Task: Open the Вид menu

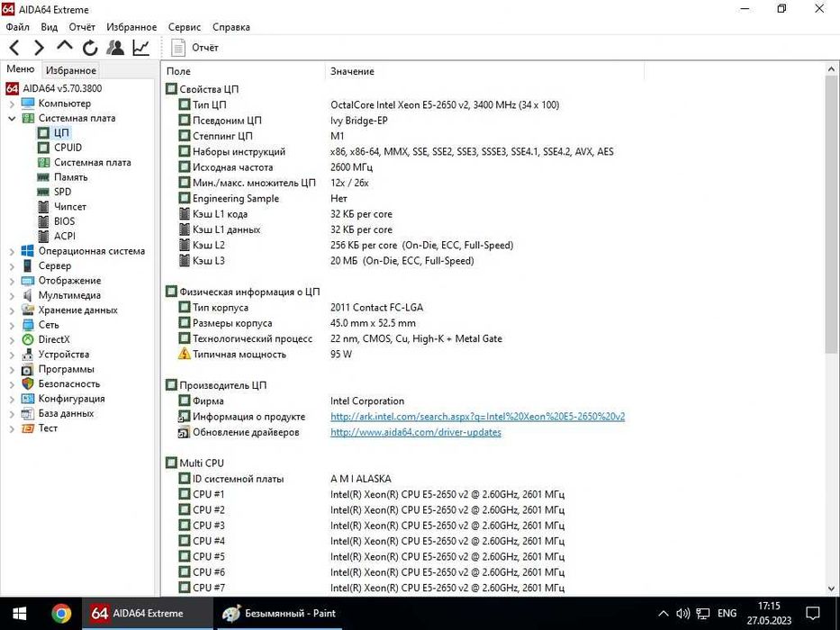Action: 50,27
